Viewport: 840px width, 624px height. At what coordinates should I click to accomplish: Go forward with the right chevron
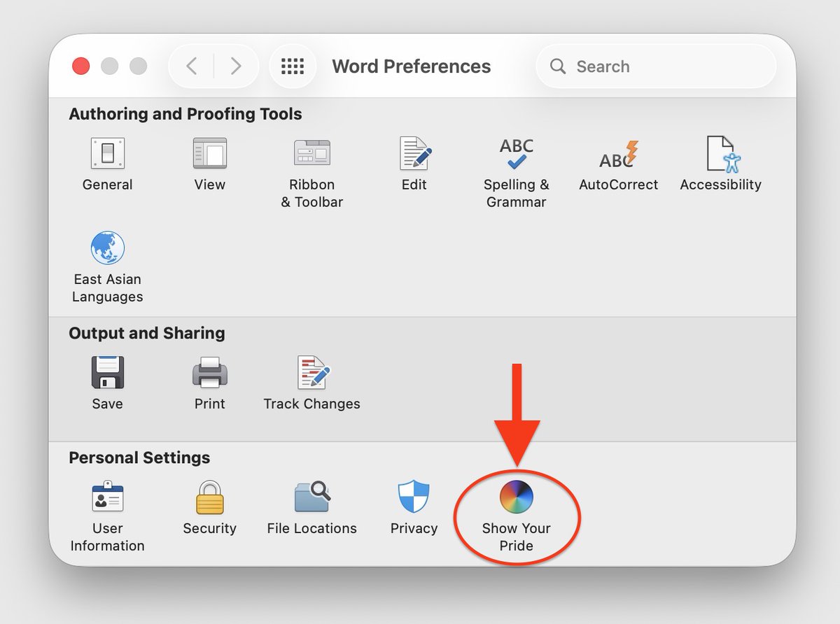click(236, 66)
